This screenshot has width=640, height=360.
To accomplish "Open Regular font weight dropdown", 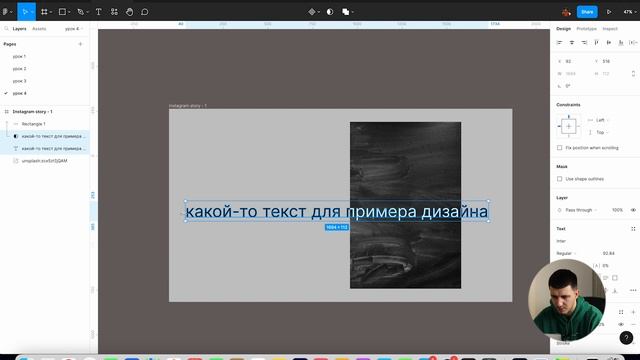I will 566,253.
